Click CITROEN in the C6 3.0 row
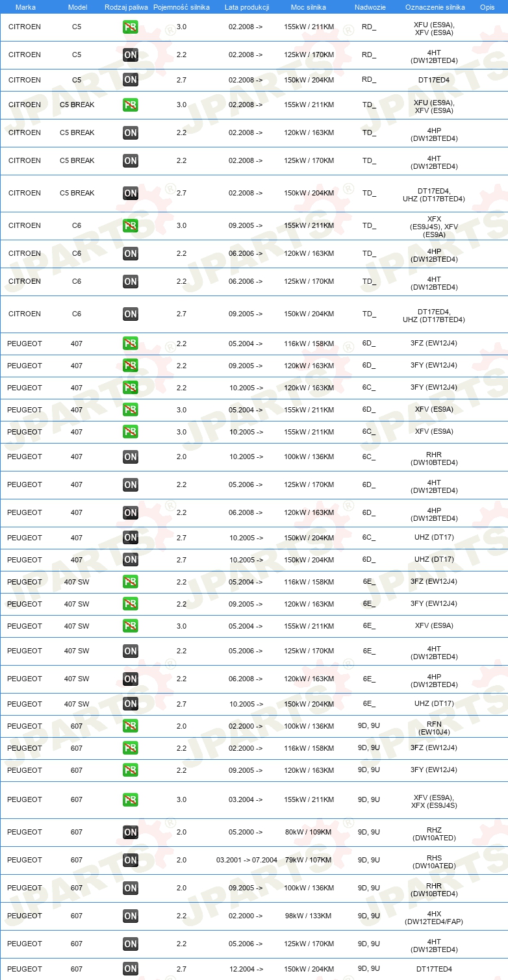This screenshot has width=508, height=980. pyautogui.click(x=25, y=225)
